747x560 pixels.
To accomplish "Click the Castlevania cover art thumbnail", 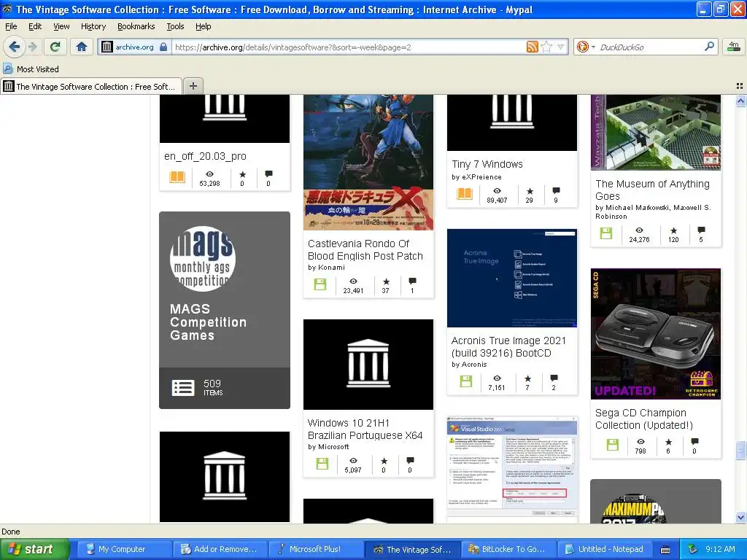I will coord(368,162).
